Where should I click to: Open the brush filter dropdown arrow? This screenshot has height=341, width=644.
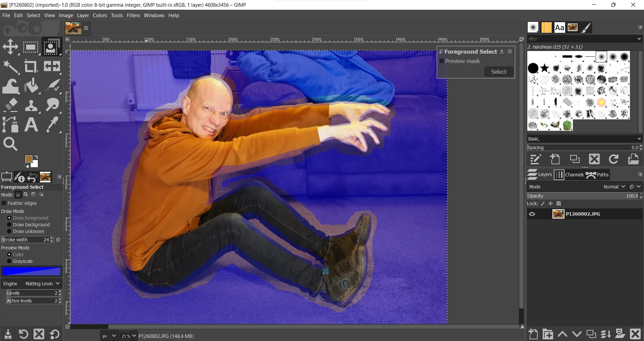click(x=639, y=39)
